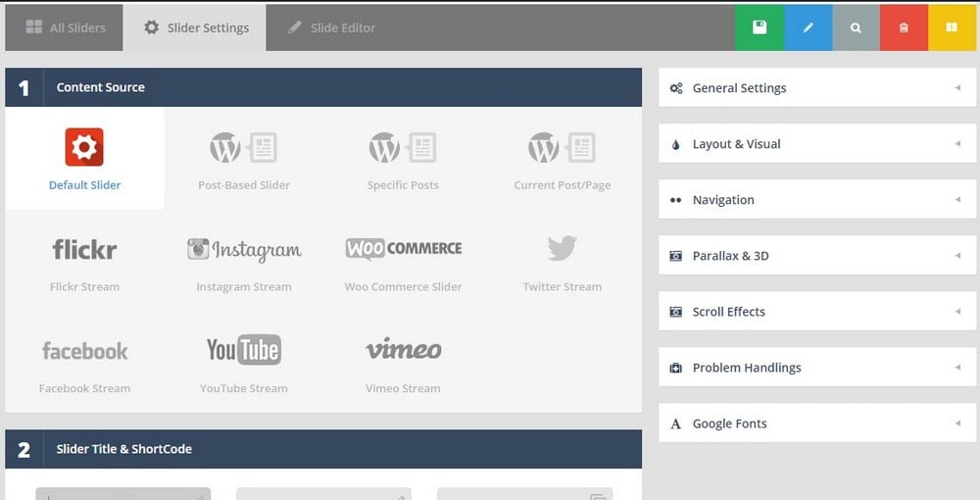Expand Google Fonts panel arrow
The height and width of the screenshot is (500, 980).
coord(957,424)
